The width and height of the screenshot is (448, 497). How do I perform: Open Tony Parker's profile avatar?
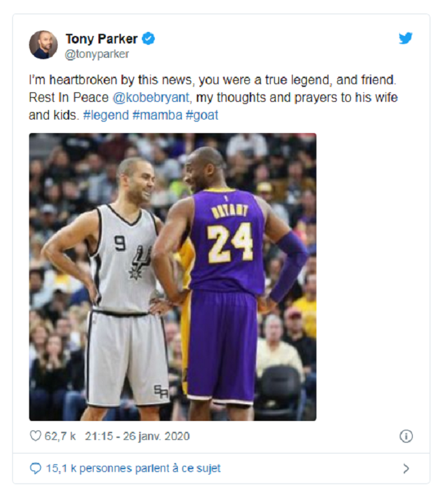tap(43, 45)
